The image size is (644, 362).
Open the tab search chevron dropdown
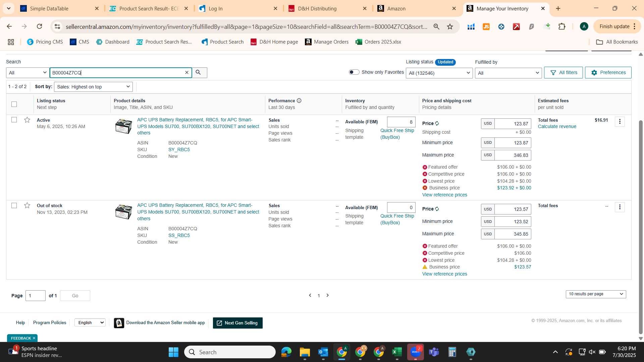(x=8, y=8)
